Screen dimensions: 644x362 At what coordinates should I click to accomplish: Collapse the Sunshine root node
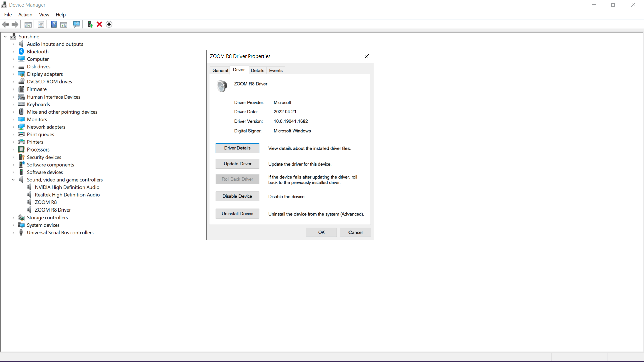[5, 37]
